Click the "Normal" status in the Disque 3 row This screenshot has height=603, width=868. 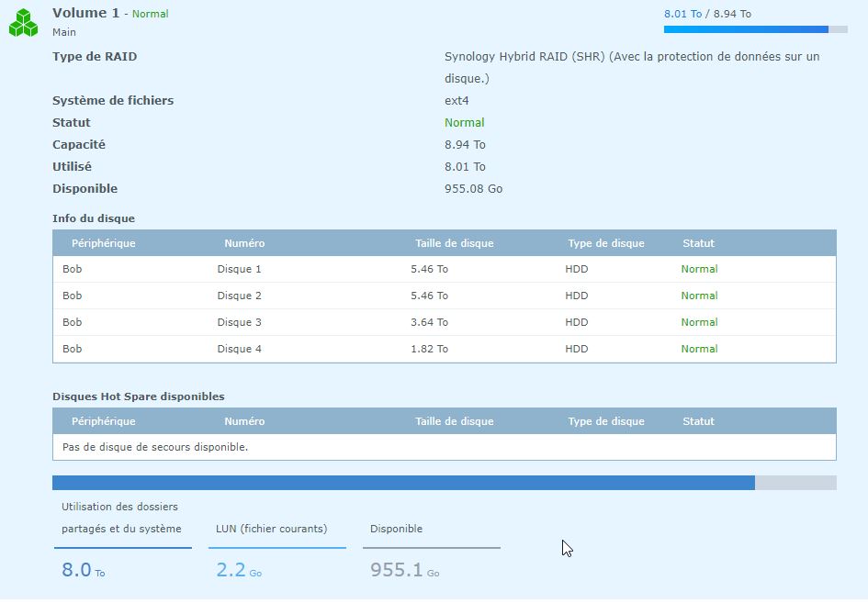tap(699, 322)
